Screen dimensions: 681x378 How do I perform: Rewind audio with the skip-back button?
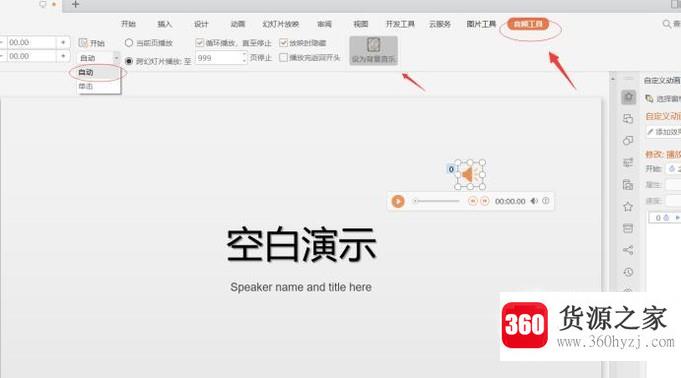473,201
